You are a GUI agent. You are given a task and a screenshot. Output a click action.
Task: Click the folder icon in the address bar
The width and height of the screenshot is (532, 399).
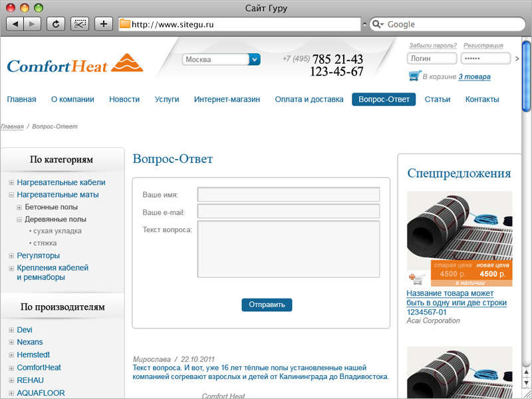coord(125,24)
